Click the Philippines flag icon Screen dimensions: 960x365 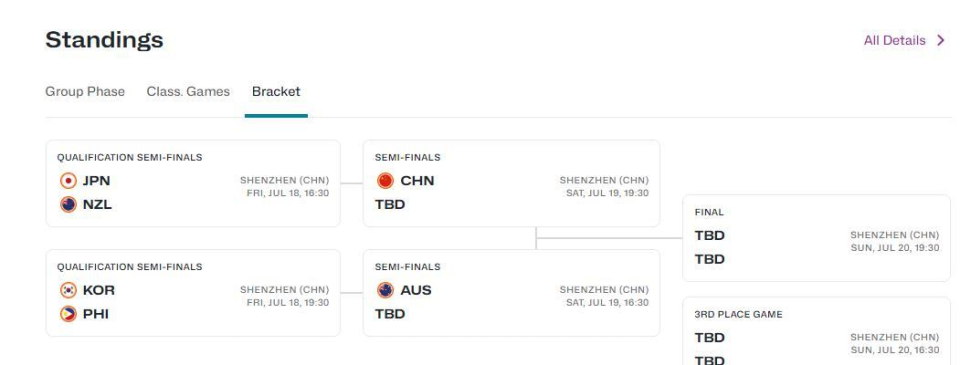coord(69,314)
